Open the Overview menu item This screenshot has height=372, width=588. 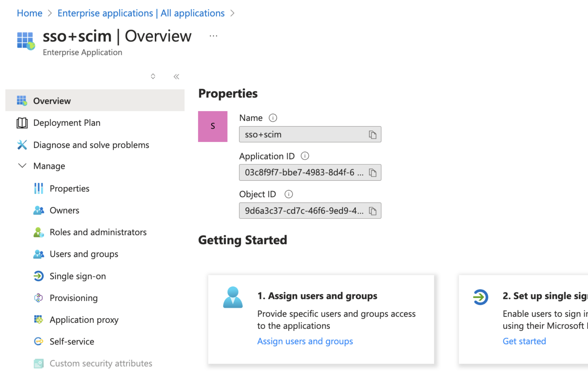click(95, 100)
